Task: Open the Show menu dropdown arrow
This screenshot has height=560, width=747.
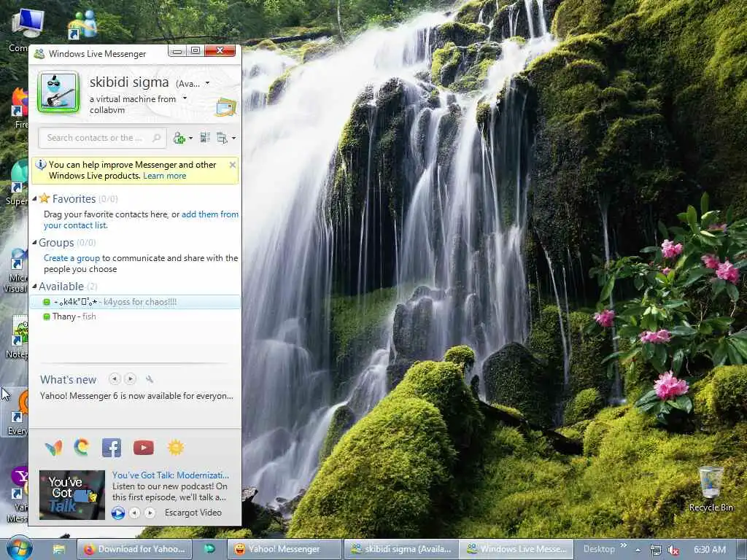Action: [x=233, y=138]
